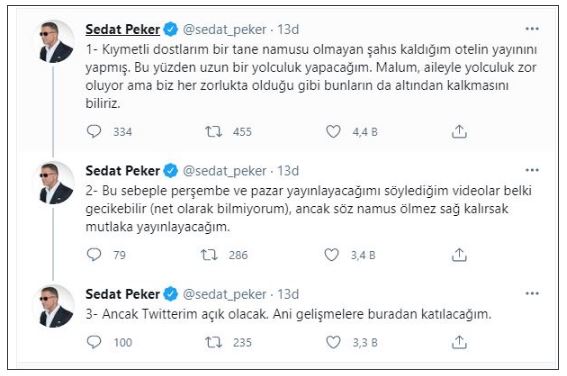Viewport: 567px width, 376px height.
Task: Click @sedat_peker handle on the second tweet
Action: tap(225, 171)
